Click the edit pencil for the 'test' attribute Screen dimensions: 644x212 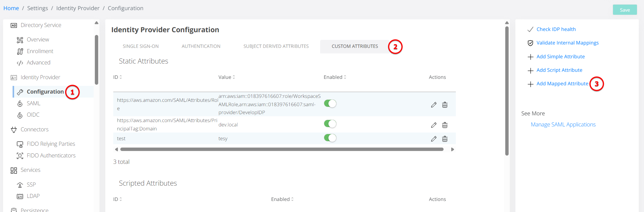(x=433, y=139)
